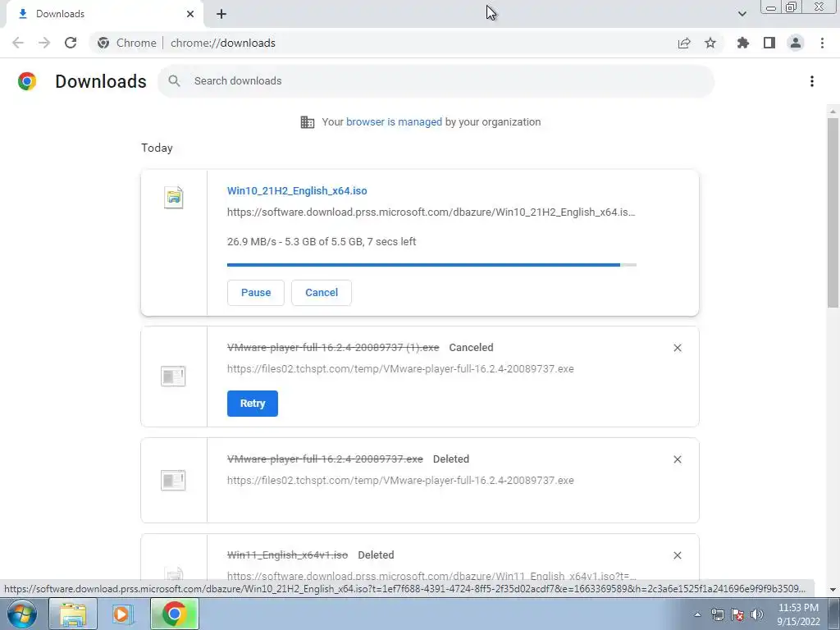This screenshot has width=840, height=630.
Task: Open a new tab with plus button
Action: point(221,14)
